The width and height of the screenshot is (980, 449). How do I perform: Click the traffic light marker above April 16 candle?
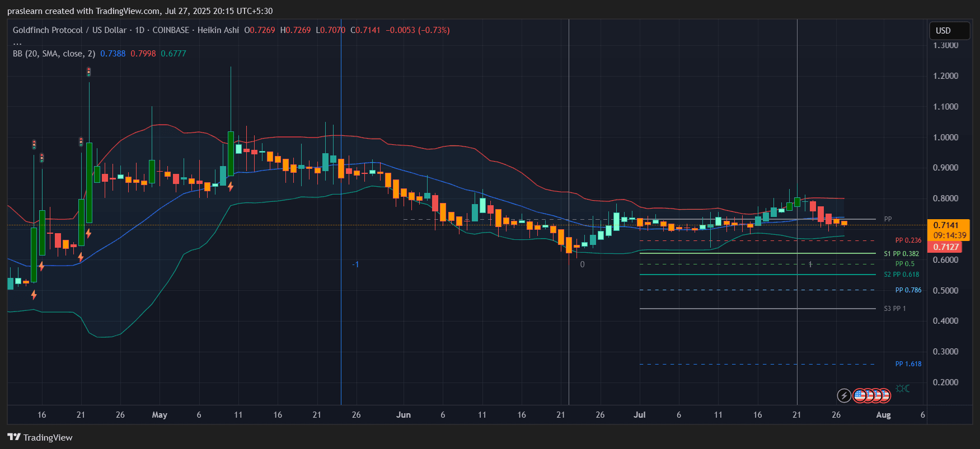coord(34,145)
